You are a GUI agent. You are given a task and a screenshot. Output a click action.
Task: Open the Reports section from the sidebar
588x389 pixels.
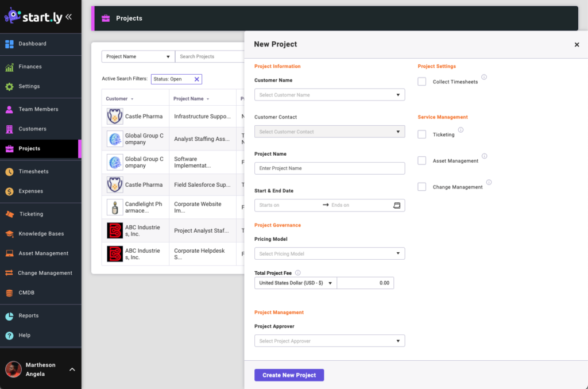coord(10,315)
